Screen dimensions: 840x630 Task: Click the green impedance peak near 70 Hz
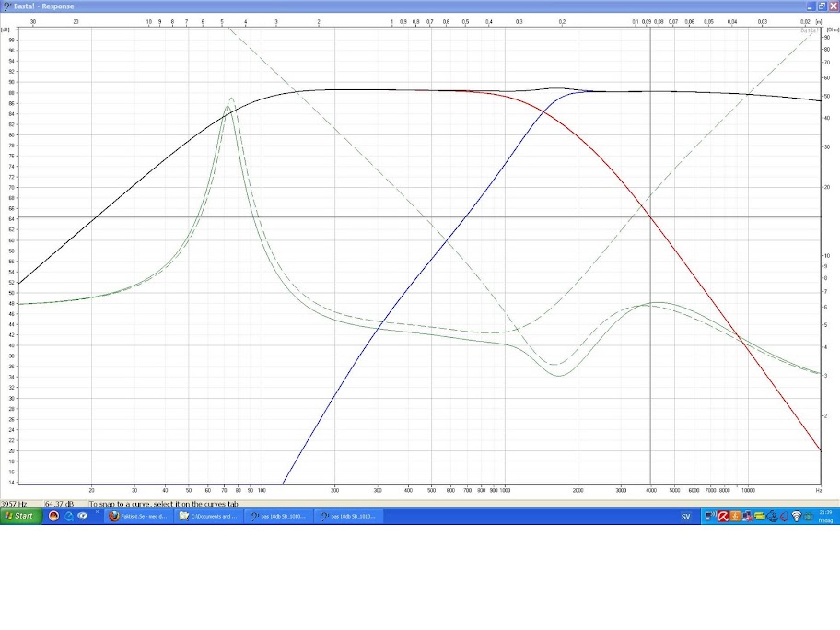pyautogui.click(x=227, y=107)
